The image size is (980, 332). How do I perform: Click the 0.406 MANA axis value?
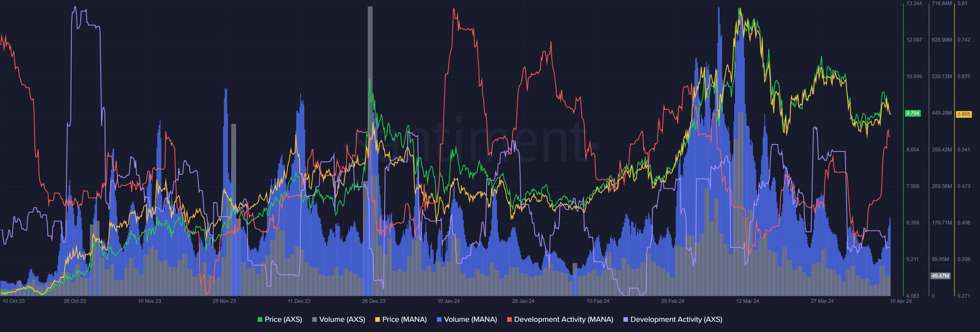click(x=964, y=222)
